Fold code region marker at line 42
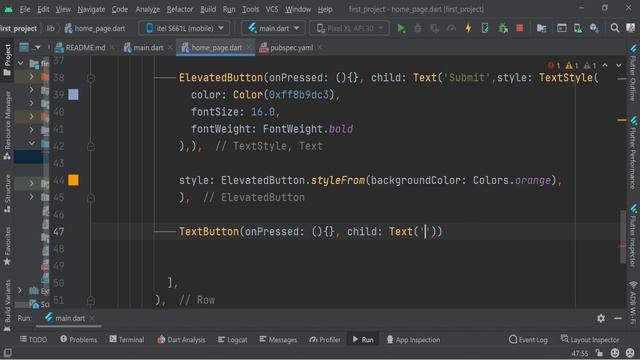This screenshot has width=640, height=360. [91, 146]
